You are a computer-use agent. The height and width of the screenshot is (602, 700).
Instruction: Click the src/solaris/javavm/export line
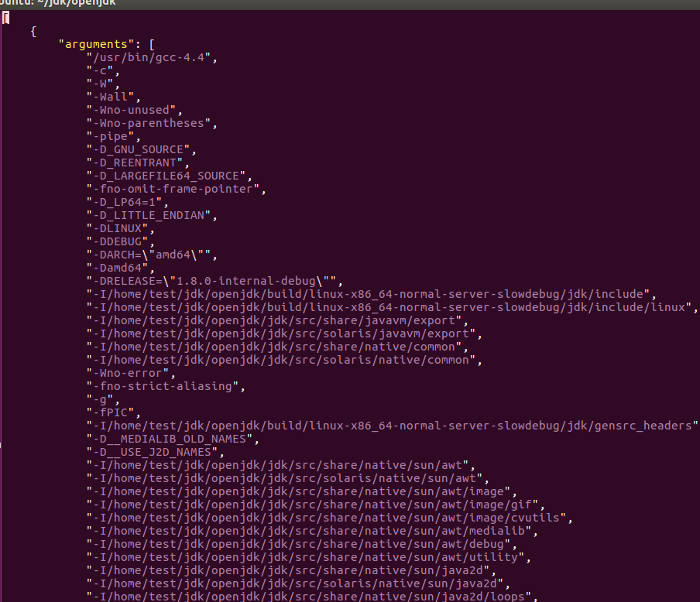(284, 333)
